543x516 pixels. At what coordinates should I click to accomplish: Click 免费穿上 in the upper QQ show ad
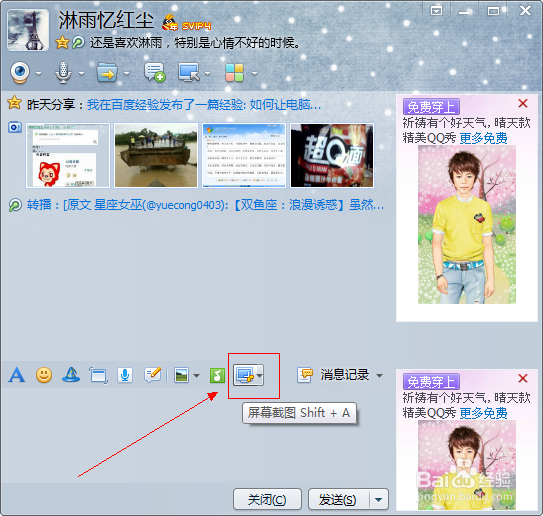click(x=431, y=107)
